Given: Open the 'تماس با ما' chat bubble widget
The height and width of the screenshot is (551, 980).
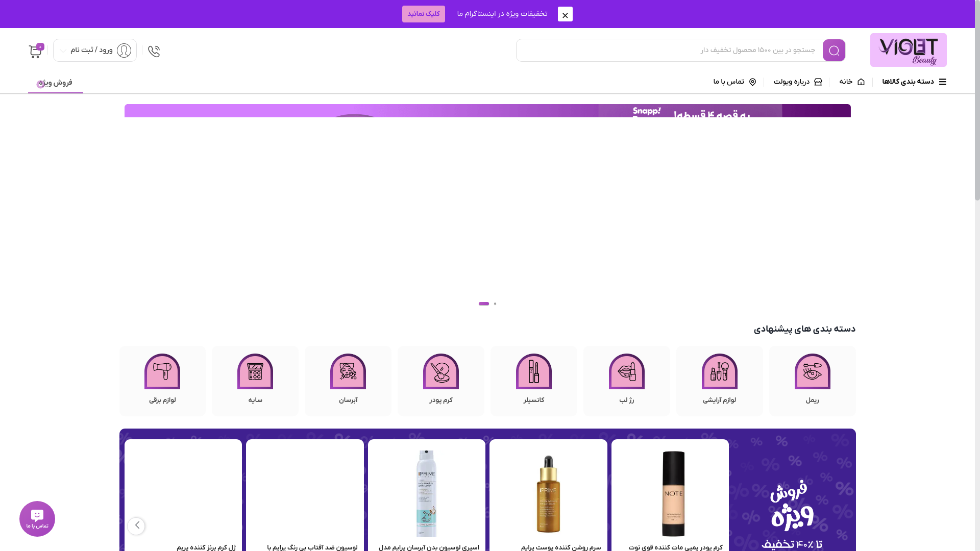Looking at the screenshot, I should 37,519.
